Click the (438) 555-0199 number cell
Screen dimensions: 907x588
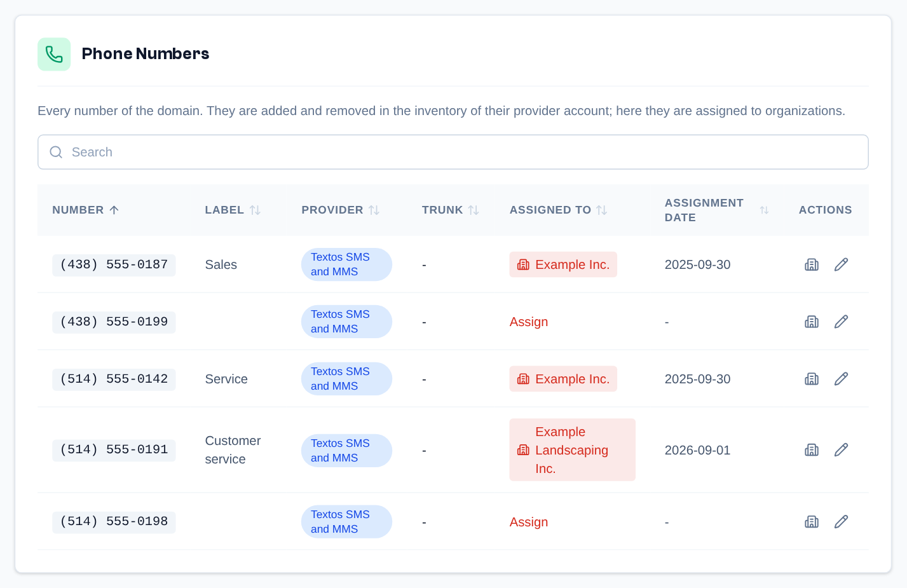tap(114, 322)
